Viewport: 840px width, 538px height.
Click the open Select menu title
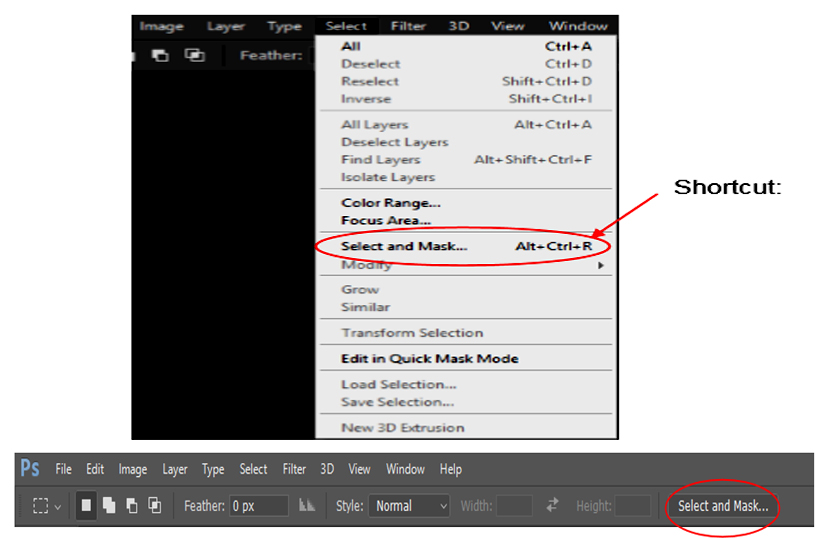click(346, 26)
